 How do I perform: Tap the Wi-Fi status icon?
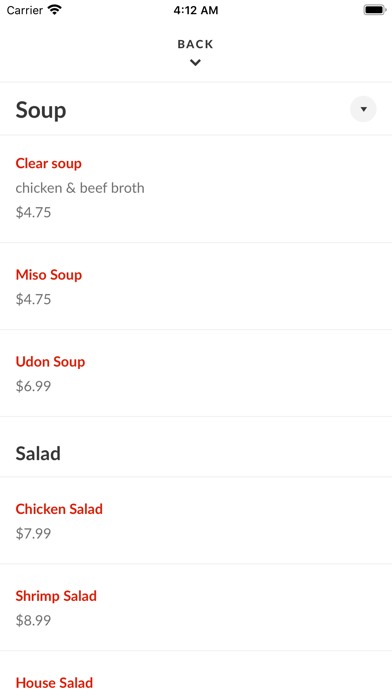(55, 10)
